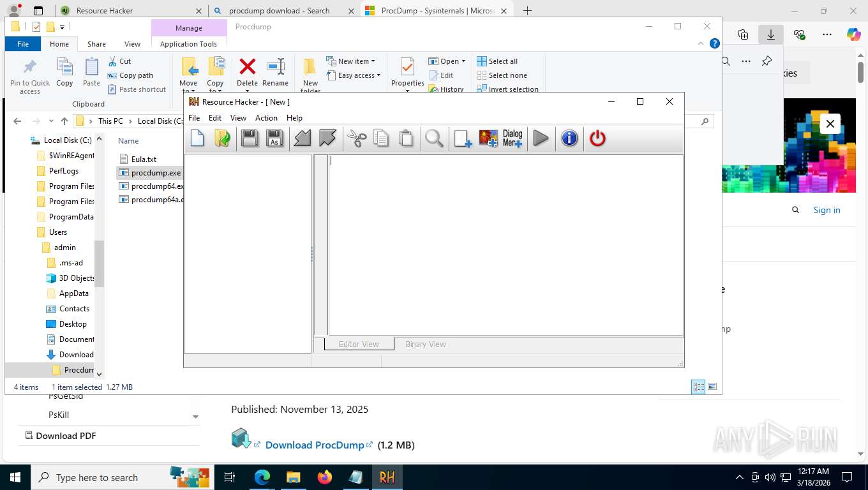Click the Windows Start button

pyautogui.click(x=15, y=477)
